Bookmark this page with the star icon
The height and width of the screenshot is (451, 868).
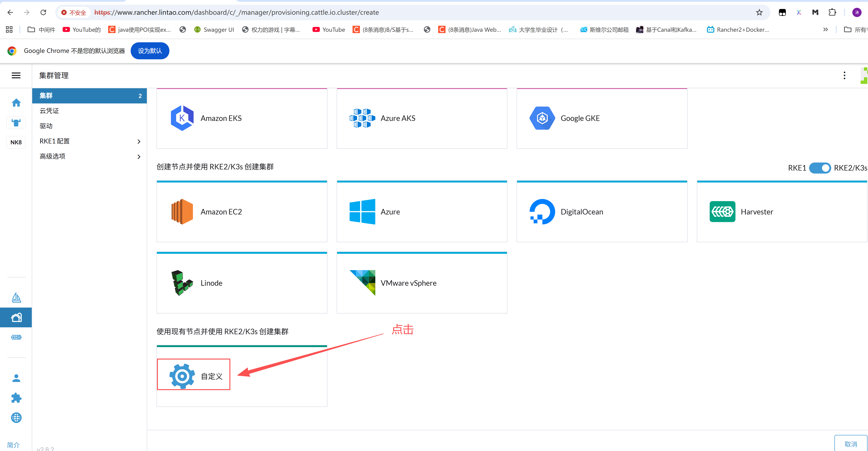click(759, 12)
